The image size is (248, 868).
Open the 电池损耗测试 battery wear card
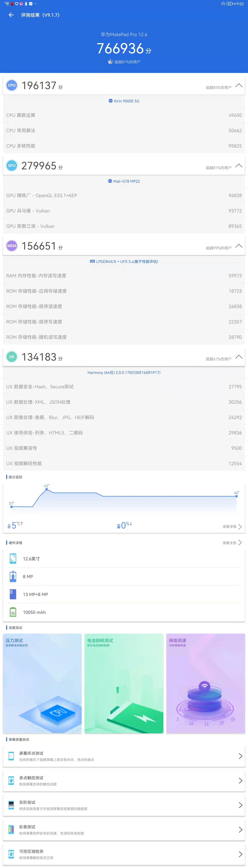124,683
